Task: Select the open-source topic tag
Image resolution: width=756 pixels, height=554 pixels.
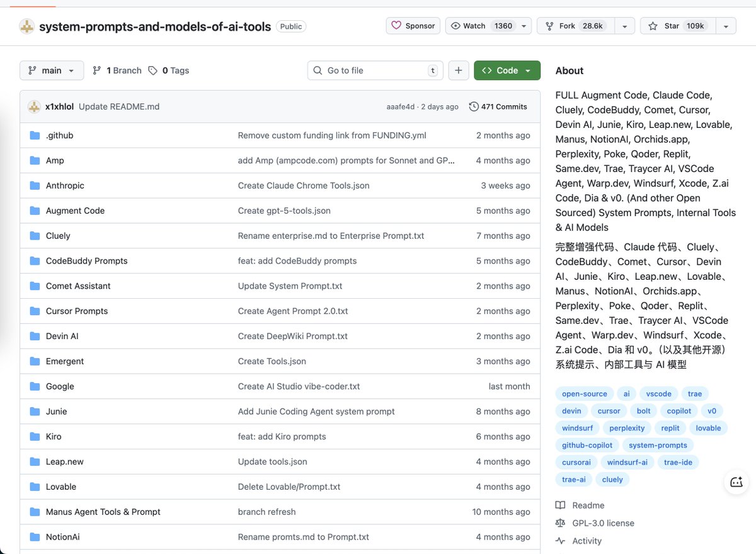Action: pos(585,394)
